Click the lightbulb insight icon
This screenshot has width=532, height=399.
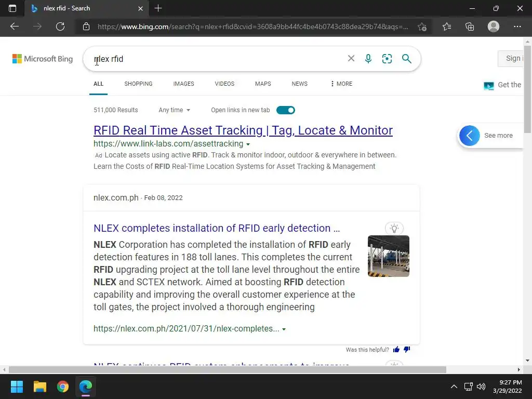coord(394,229)
